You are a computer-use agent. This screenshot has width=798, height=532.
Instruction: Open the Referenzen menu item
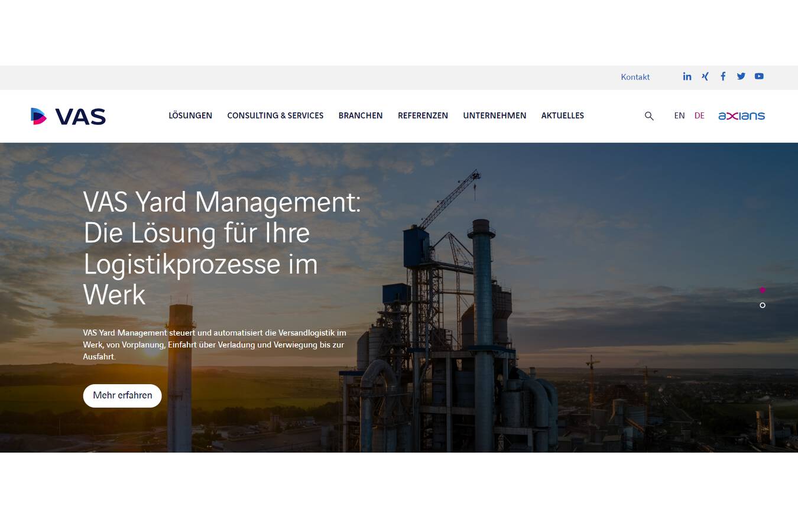423,116
